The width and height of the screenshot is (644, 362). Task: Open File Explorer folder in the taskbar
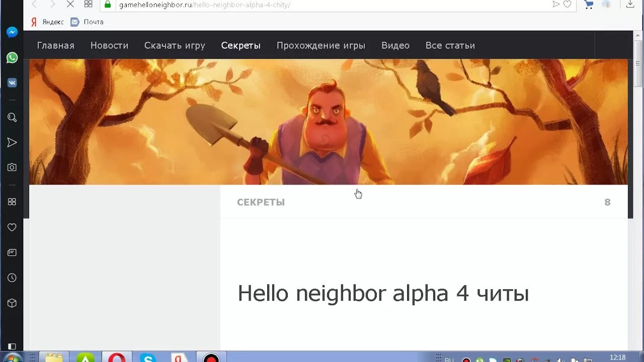pos(54,357)
